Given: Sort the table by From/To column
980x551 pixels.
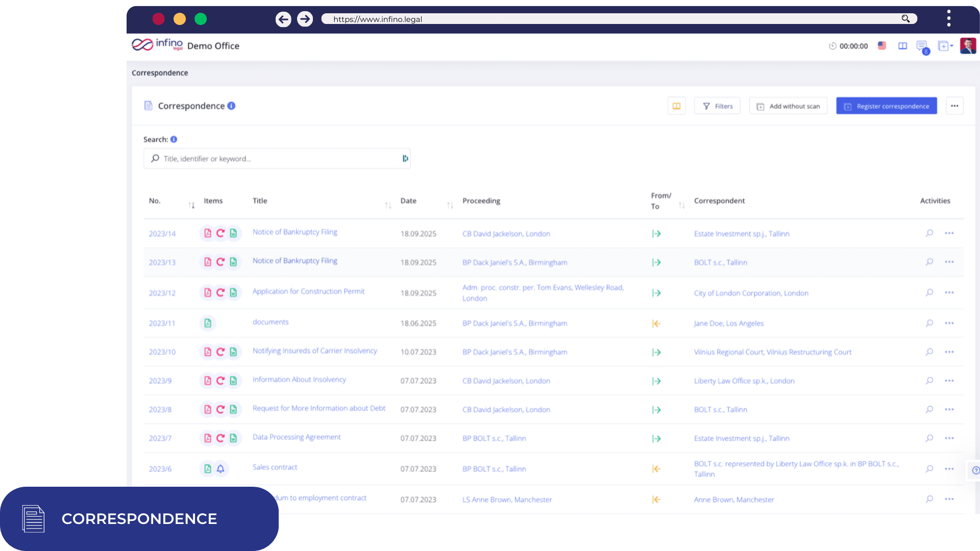Looking at the screenshot, I should coord(681,205).
